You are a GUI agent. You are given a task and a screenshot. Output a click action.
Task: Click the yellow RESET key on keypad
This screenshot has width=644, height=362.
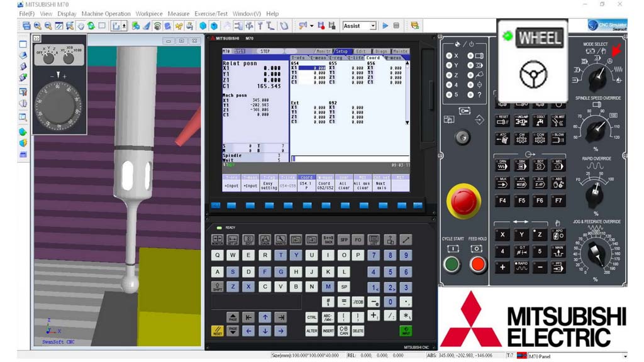[x=217, y=331]
